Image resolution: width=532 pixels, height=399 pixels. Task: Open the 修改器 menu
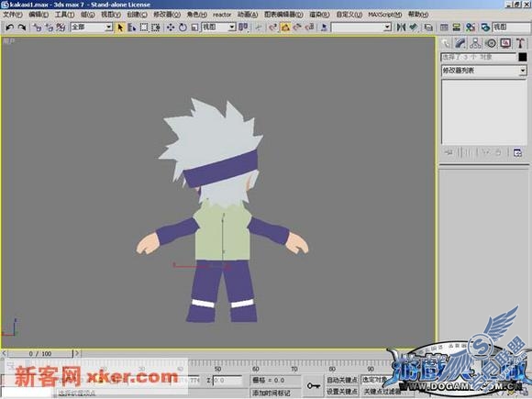pos(167,15)
